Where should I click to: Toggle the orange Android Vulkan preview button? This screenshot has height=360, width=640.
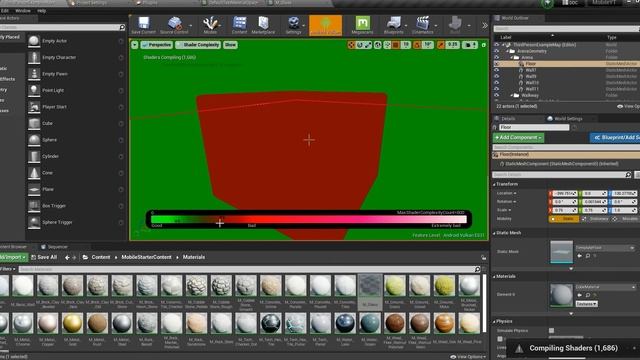click(x=325, y=25)
